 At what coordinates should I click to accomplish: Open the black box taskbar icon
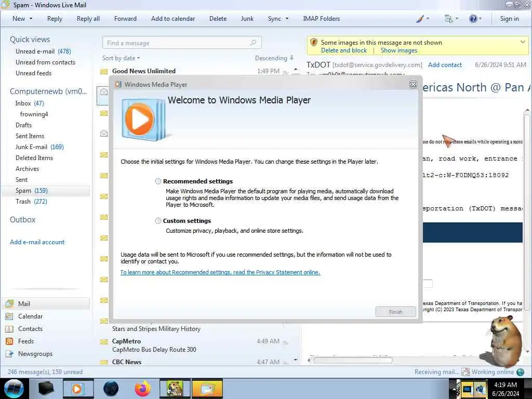tap(46, 389)
